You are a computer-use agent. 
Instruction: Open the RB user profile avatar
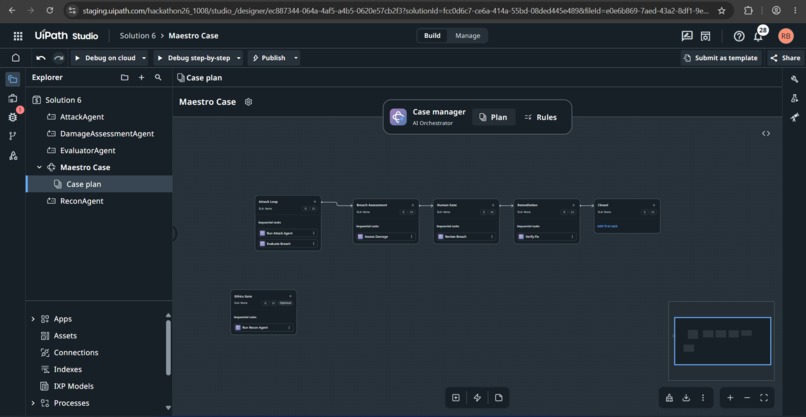[785, 36]
